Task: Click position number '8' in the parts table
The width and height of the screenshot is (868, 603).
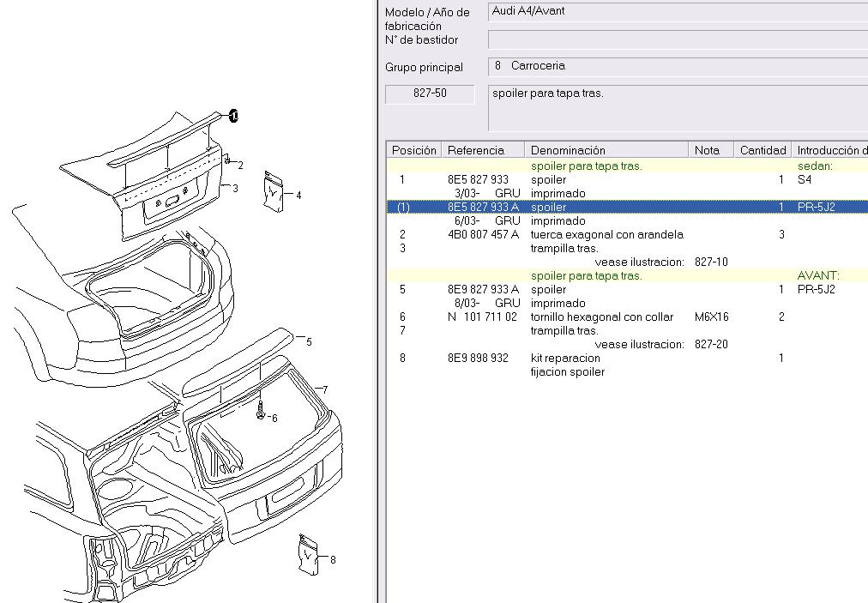Action: pyautogui.click(x=402, y=358)
